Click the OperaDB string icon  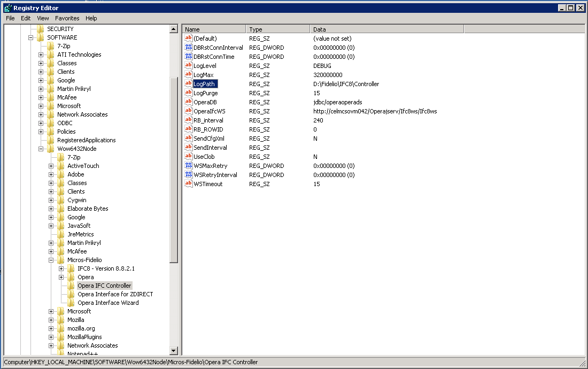click(188, 102)
